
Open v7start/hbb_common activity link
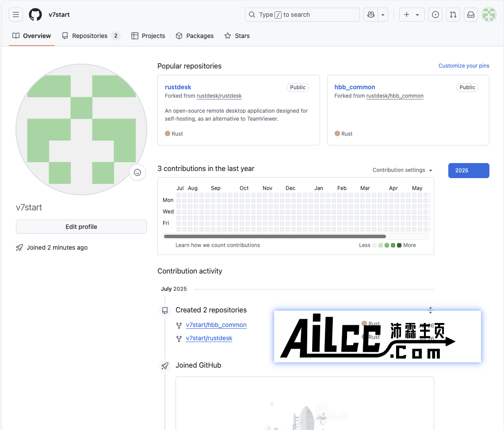pyautogui.click(x=216, y=325)
